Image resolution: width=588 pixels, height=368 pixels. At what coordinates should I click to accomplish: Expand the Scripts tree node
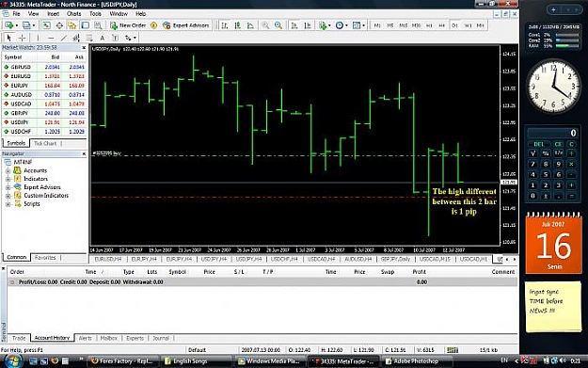click(x=8, y=204)
